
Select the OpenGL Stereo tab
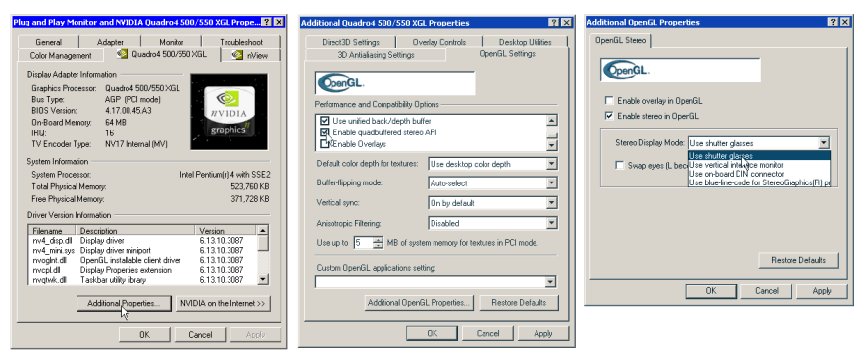[x=621, y=40]
